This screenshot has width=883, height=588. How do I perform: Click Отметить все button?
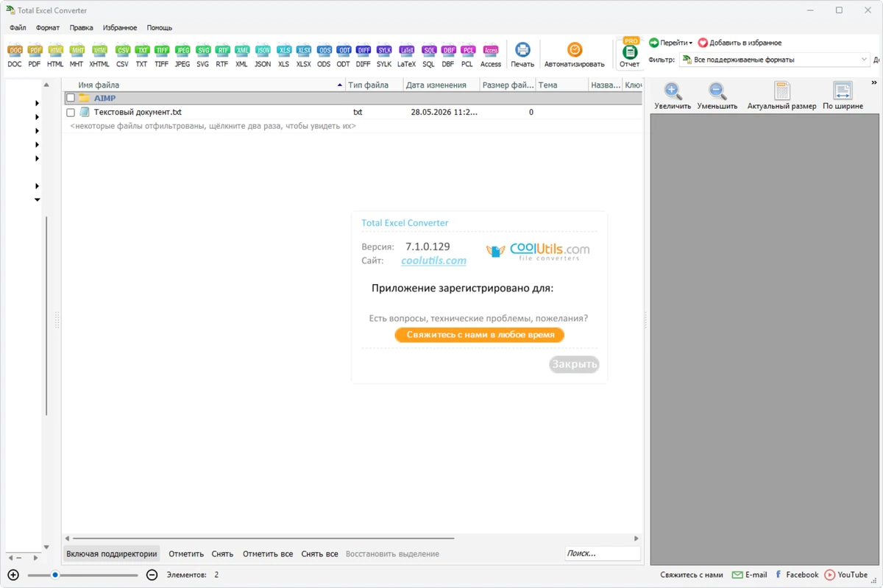point(268,553)
